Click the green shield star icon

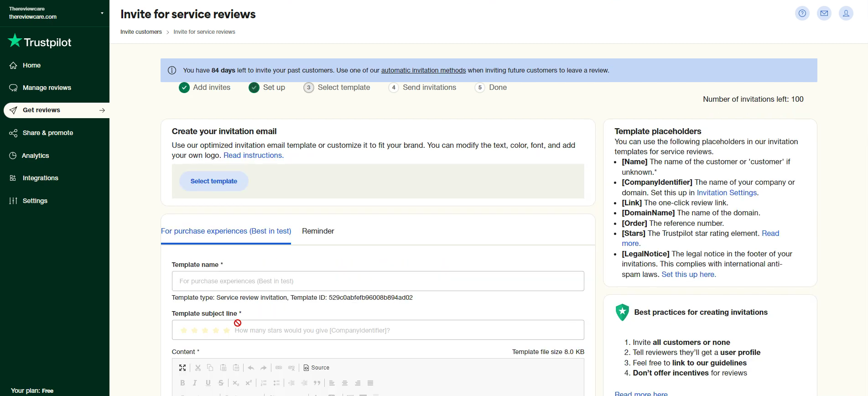(x=622, y=312)
